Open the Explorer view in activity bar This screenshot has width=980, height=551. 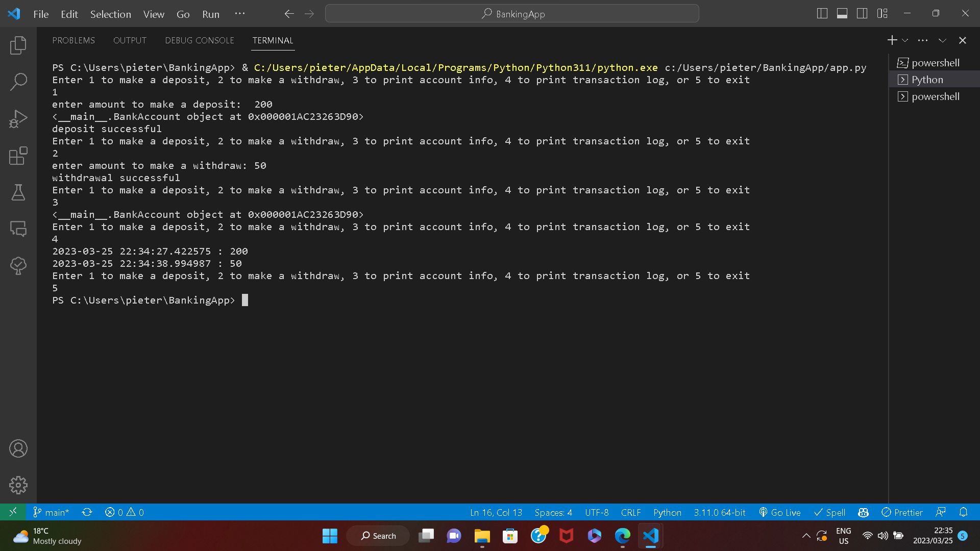click(18, 45)
